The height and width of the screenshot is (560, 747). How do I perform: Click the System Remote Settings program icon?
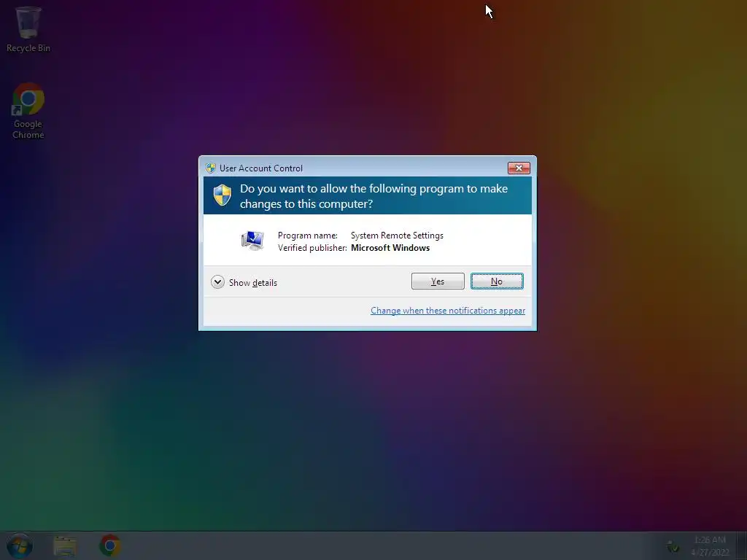(252, 241)
